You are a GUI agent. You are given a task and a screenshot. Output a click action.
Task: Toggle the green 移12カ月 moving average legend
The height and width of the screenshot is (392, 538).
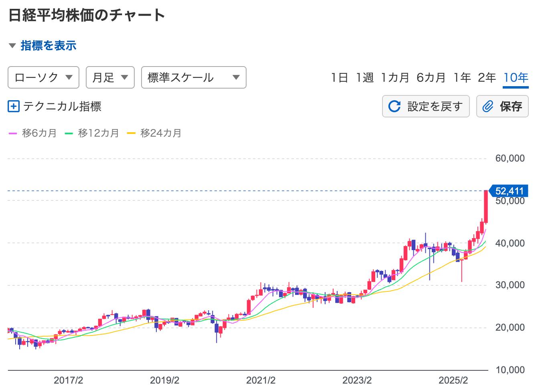(x=92, y=133)
